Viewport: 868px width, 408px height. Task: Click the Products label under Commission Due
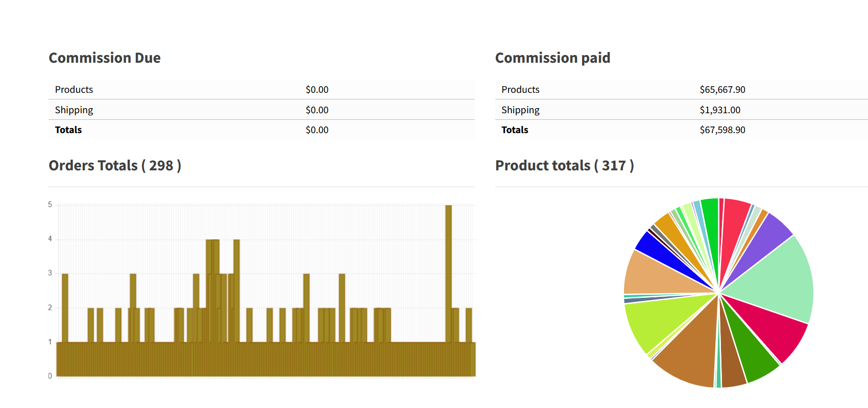(x=74, y=90)
